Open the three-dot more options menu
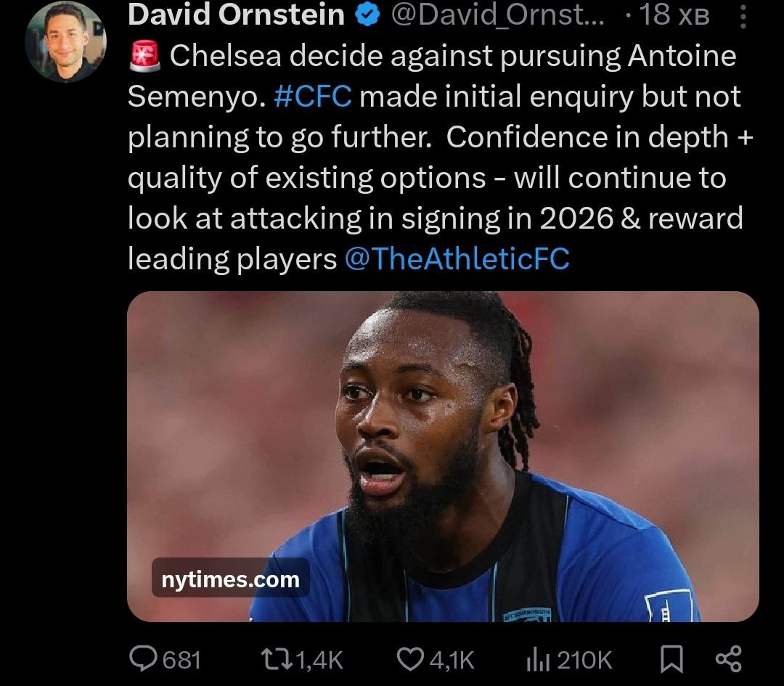 coord(743,16)
